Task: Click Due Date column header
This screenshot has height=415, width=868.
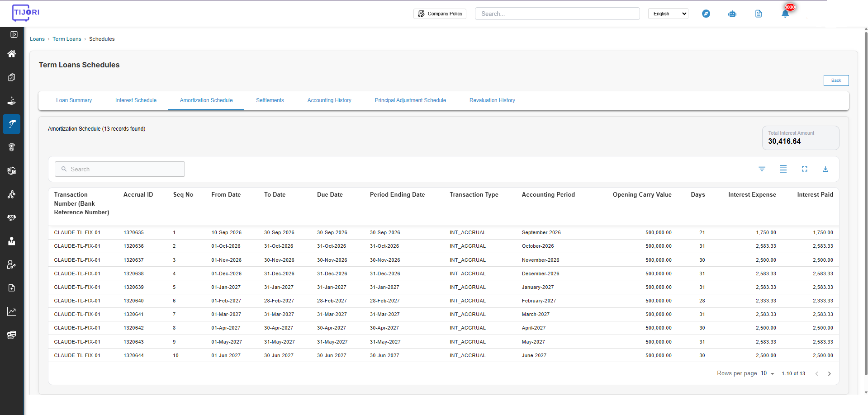Action: point(330,195)
